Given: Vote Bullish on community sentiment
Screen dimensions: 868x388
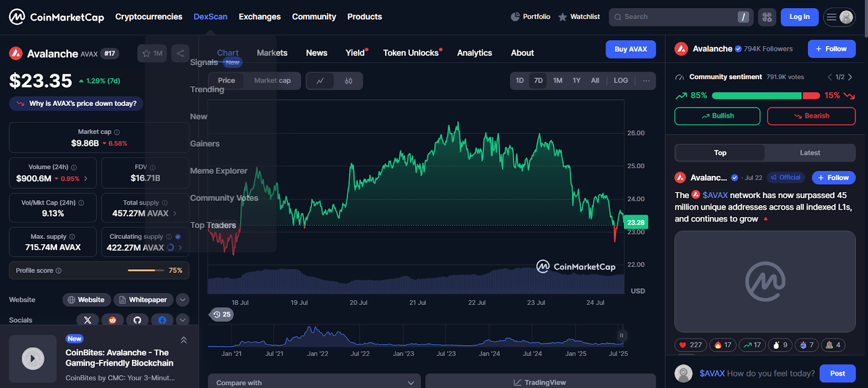Looking at the screenshot, I should point(717,116).
